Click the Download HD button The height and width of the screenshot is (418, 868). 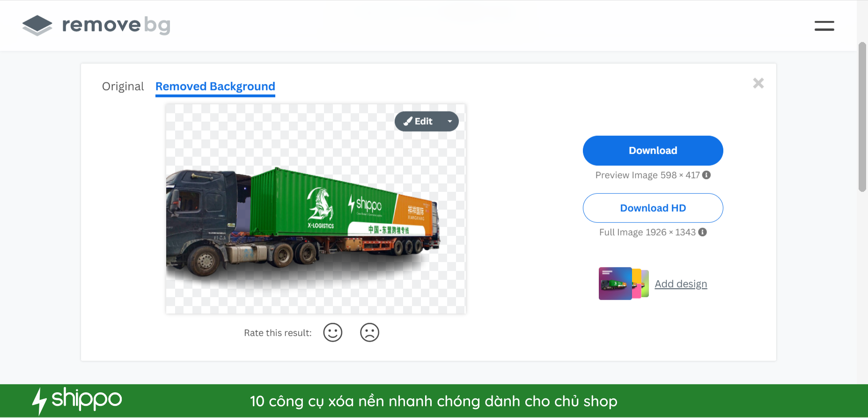653,208
